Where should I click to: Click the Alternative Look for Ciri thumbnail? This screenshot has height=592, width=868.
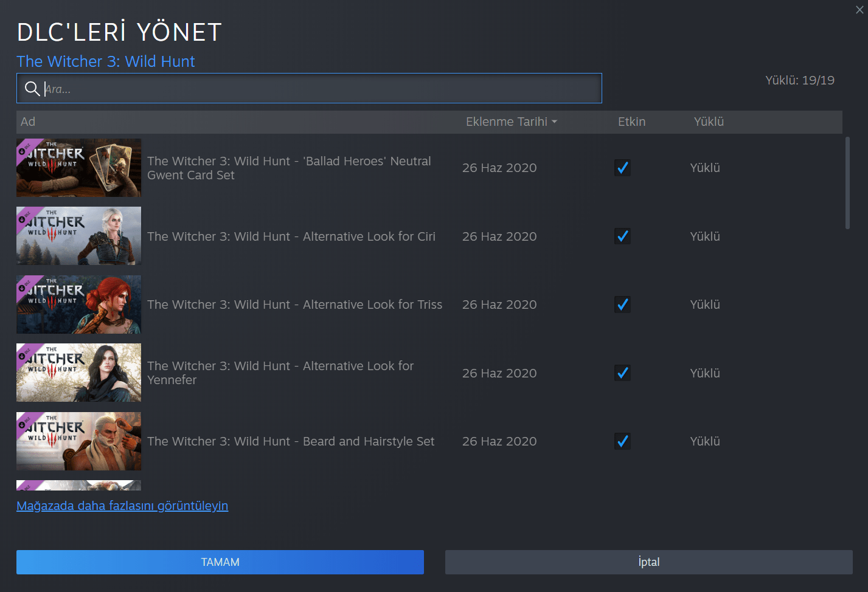pyautogui.click(x=78, y=236)
